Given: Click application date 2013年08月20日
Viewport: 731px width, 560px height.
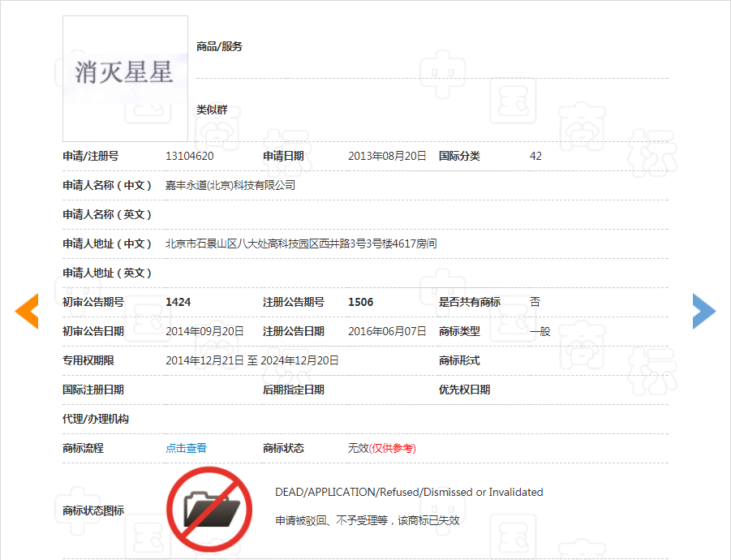Looking at the screenshot, I should click(387, 156).
